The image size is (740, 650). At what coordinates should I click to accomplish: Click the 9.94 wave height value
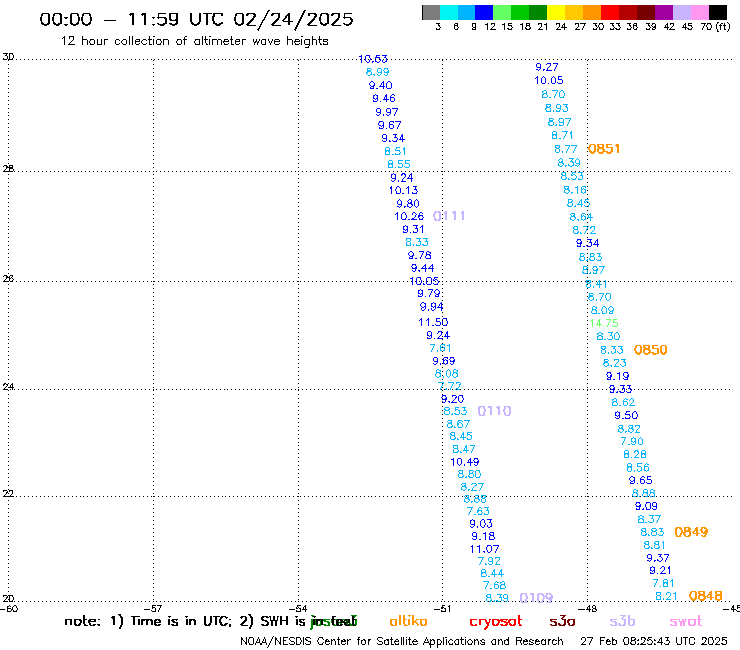[x=431, y=307]
